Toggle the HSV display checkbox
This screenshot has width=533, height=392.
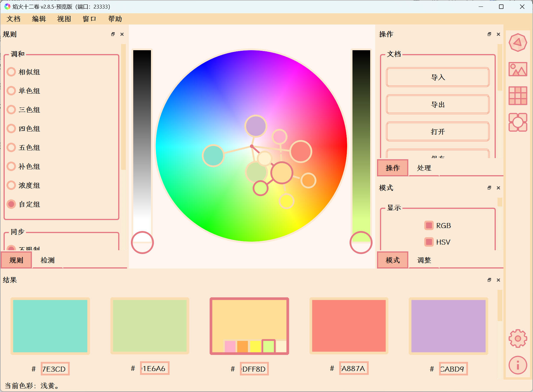[x=429, y=242]
